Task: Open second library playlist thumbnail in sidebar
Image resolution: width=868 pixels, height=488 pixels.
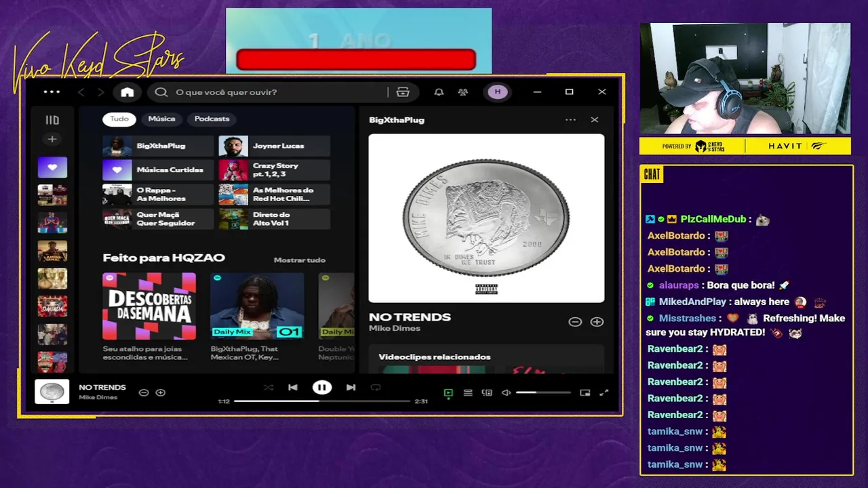Action: click(x=52, y=195)
